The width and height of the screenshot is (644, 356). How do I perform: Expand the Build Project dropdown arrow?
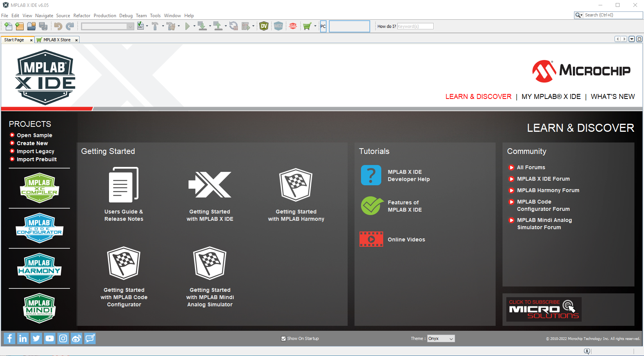[x=163, y=26]
